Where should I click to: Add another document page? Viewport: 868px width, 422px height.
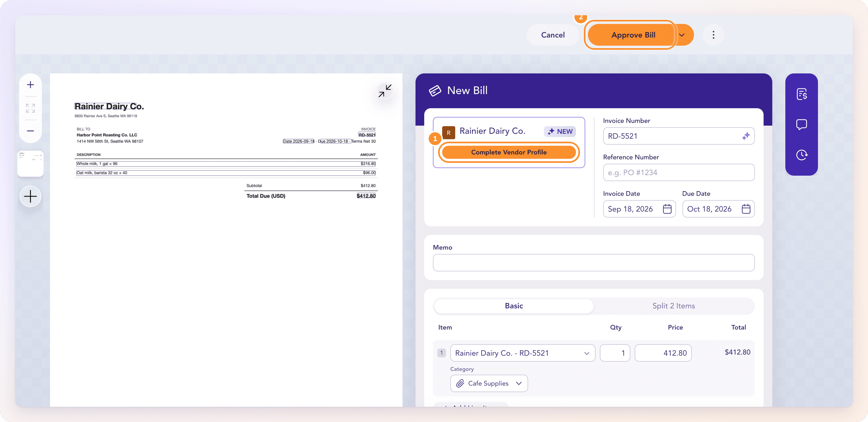30,196
